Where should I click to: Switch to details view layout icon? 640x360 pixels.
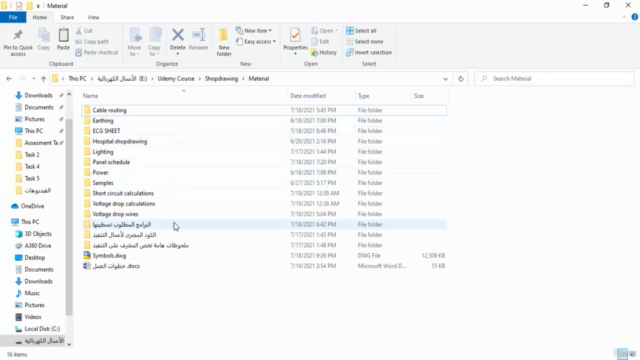622,354
